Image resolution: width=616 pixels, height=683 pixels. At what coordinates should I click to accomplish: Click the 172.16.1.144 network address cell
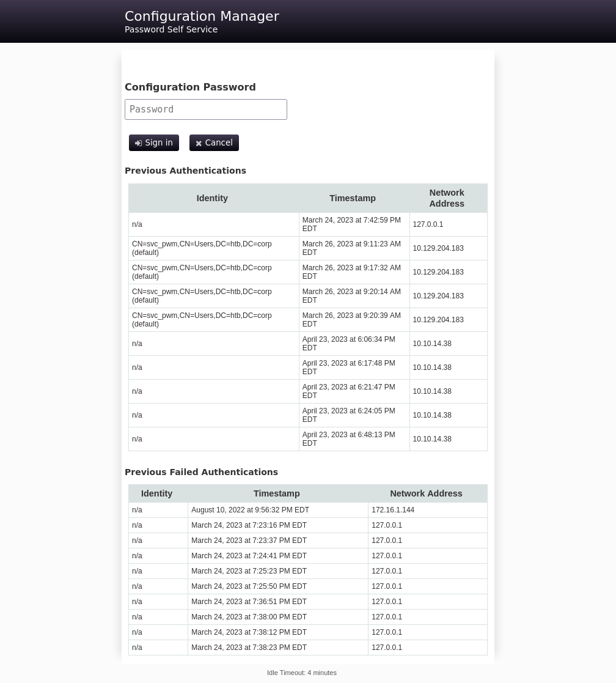click(x=393, y=510)
